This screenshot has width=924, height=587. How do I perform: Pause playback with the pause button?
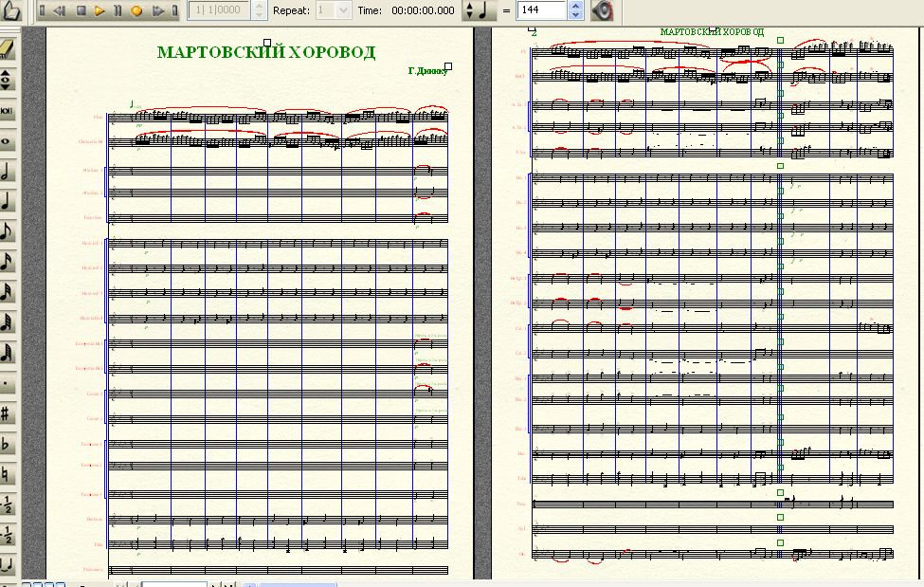click(118, 10)
